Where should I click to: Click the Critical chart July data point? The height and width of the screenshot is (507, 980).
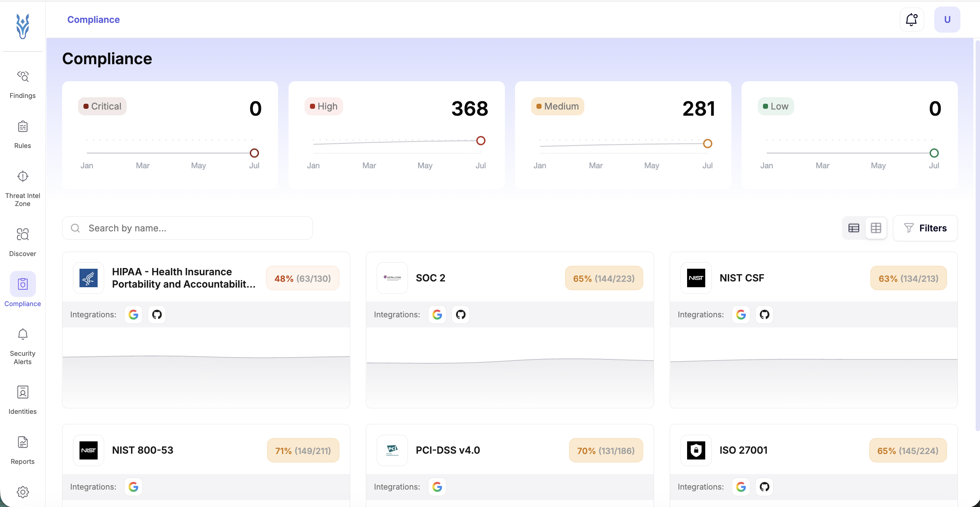pos(254,153)
